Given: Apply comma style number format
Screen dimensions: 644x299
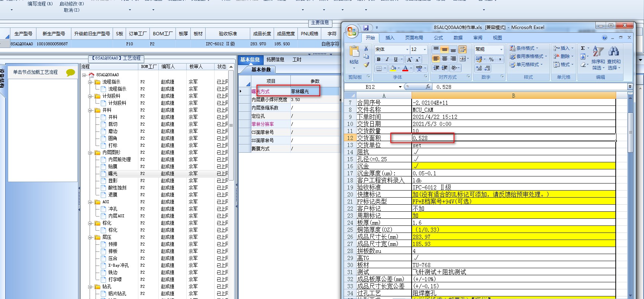Looking at the screenshot, I should [500, 59].
